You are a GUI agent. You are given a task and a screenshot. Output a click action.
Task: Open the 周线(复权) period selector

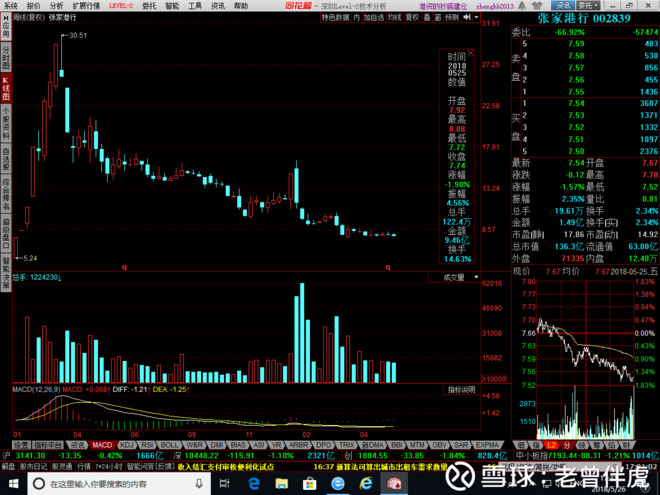[x=29, y=18]
